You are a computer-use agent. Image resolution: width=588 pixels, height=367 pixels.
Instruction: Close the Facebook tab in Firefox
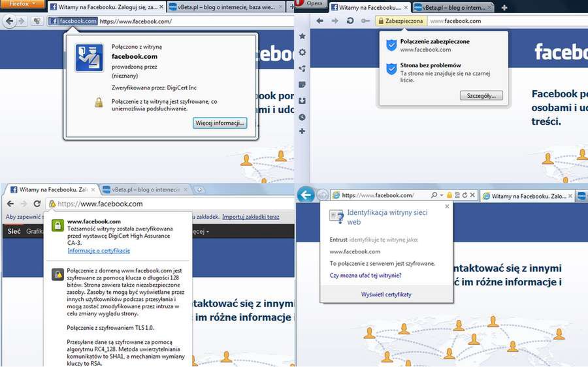tap(161, 7)
